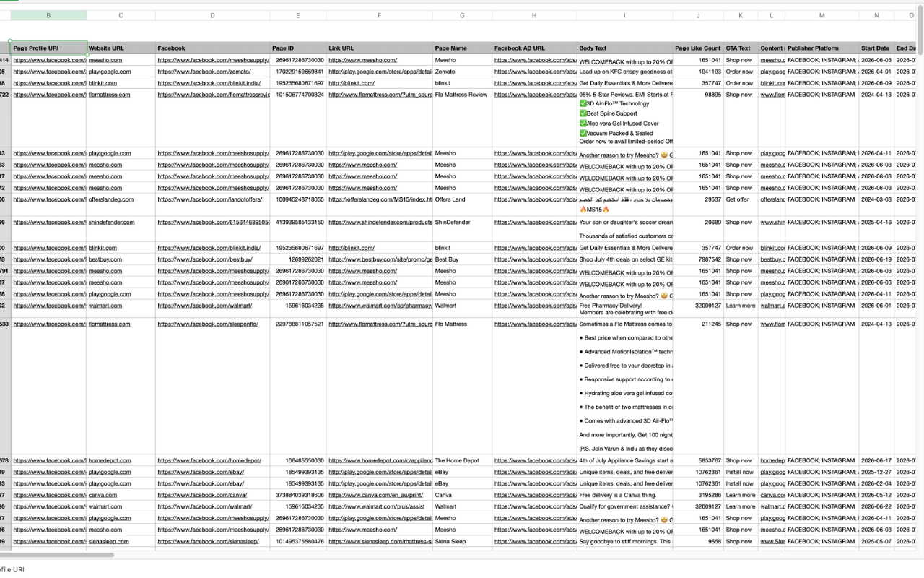924x578 pixels.
Task: Click the Page ID header cell
Action: (x=298, y=48)
